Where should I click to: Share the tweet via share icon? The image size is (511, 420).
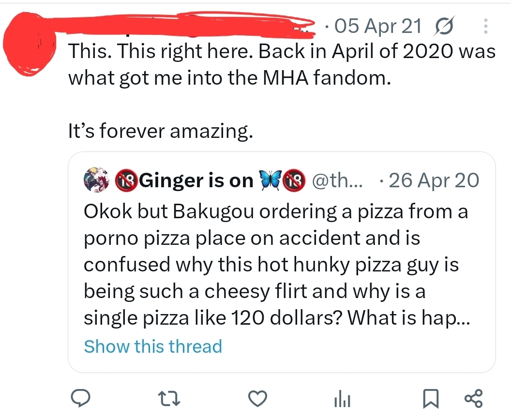[x=473, y=399]
